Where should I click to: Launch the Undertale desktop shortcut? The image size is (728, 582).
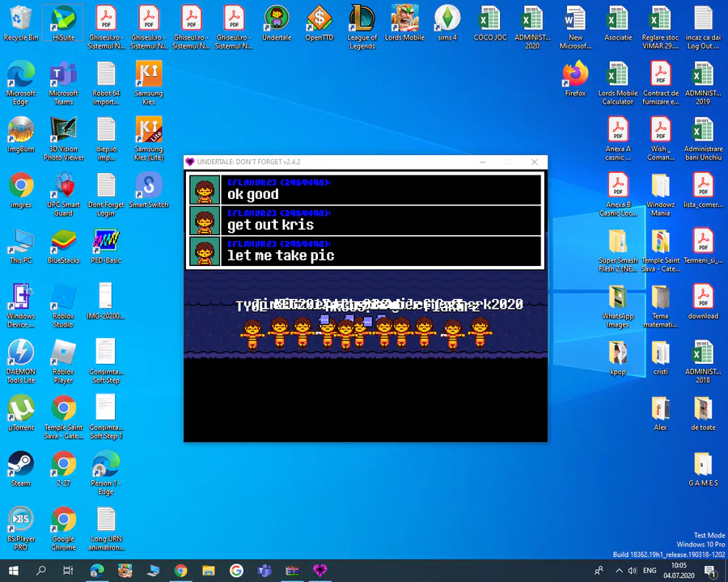coord(277,23)
